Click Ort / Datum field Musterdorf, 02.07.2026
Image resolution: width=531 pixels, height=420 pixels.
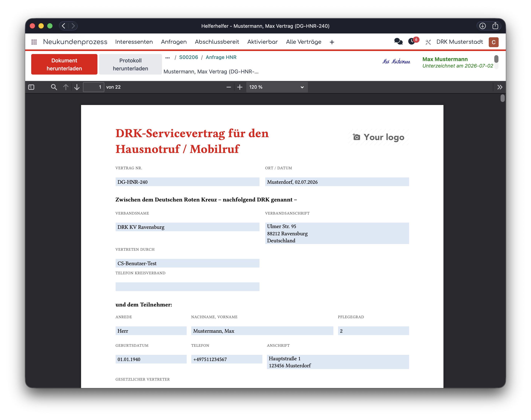tap(337, 182)
